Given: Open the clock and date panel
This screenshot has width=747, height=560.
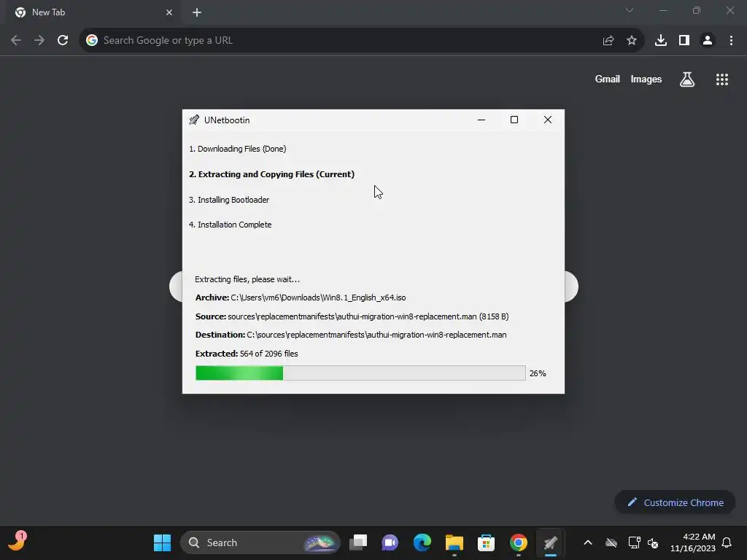Looking at the screenshot, I should click(x=693, y=542).
